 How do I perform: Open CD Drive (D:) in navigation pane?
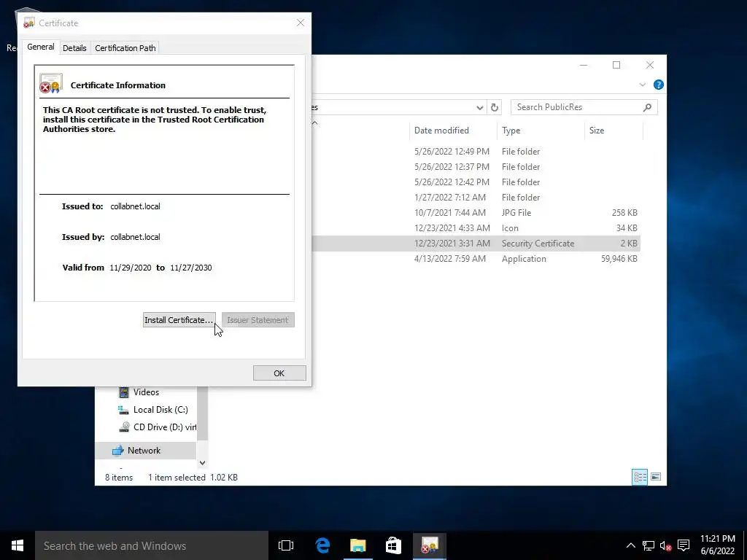[x=164, y=427]
